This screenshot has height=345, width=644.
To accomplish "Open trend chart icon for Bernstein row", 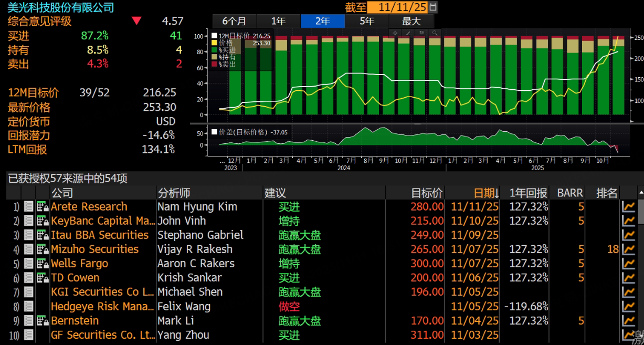I will [x=628, y=321].
